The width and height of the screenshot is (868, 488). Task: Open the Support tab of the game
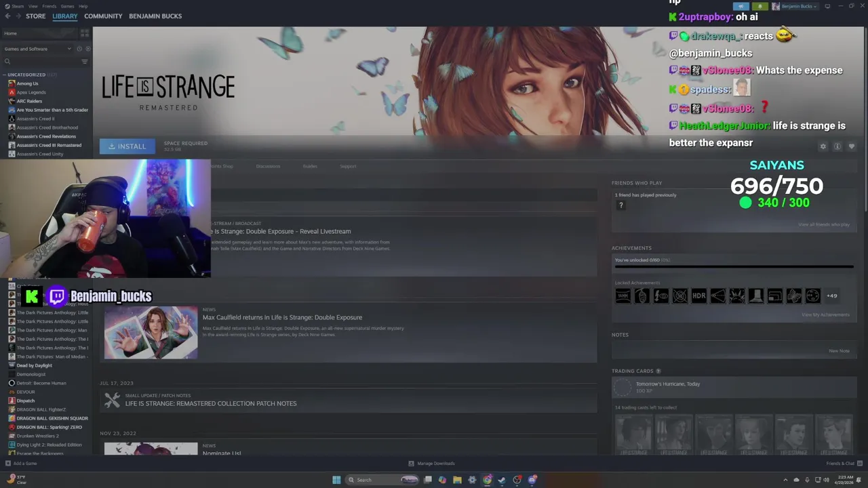[x=348, y=166]
